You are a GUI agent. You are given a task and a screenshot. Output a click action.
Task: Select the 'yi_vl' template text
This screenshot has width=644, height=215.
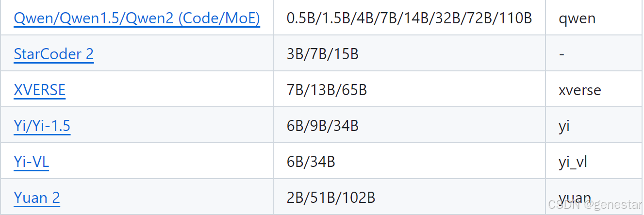click(573, 162)
